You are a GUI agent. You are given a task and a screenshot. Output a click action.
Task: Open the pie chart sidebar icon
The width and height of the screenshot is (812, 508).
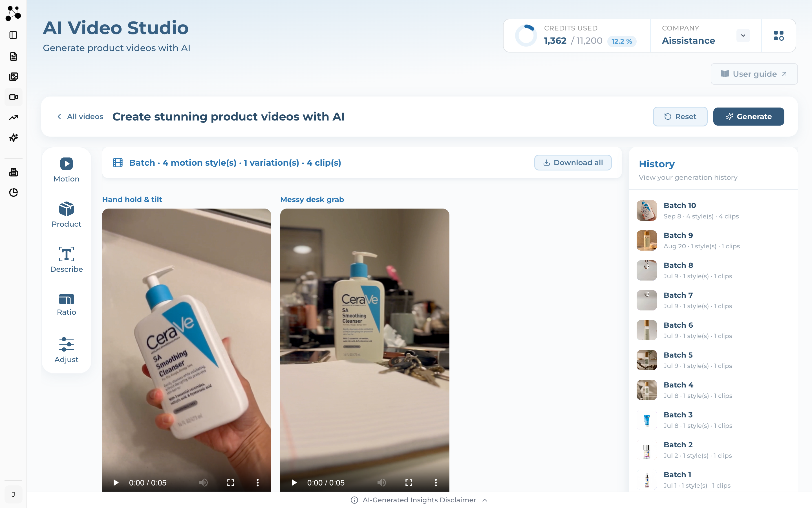(x=14, y=192)
